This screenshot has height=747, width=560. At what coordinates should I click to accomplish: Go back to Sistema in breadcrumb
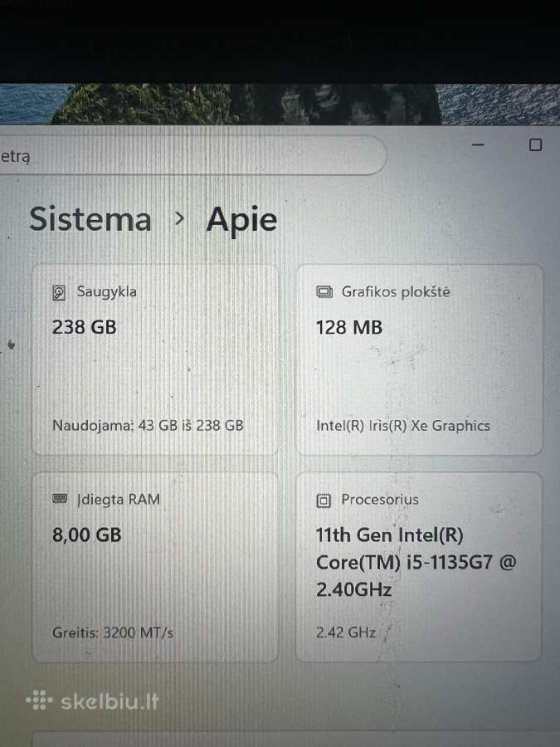pyautogui.click(x=90, y=219)
